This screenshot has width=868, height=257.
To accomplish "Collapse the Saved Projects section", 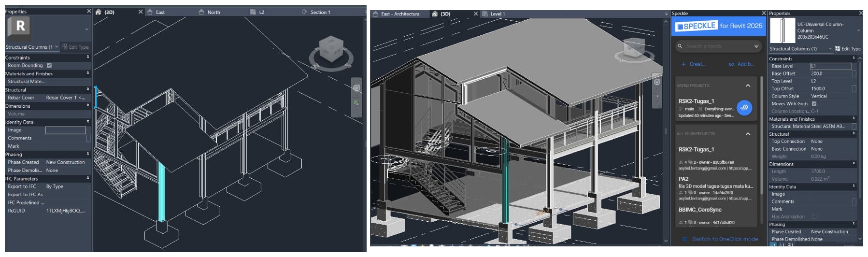I will click(748, 86).
